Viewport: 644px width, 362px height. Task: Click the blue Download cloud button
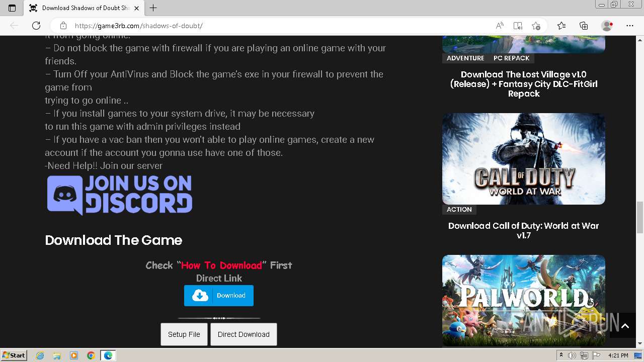[x=219, y=296]
